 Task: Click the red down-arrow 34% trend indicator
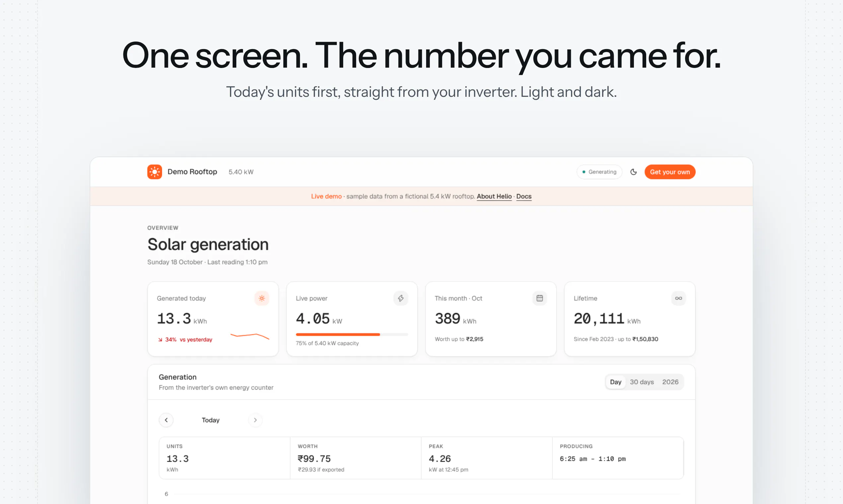click(x=167, y=340)
